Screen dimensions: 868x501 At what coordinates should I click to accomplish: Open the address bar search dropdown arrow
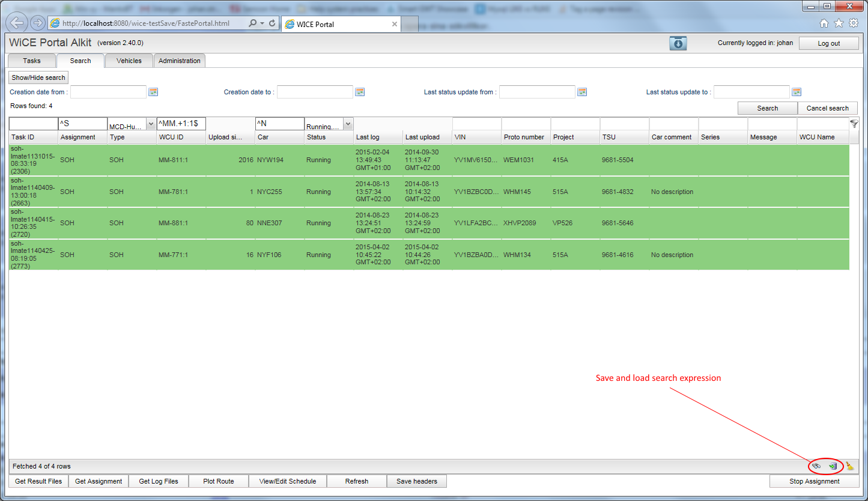262,23
